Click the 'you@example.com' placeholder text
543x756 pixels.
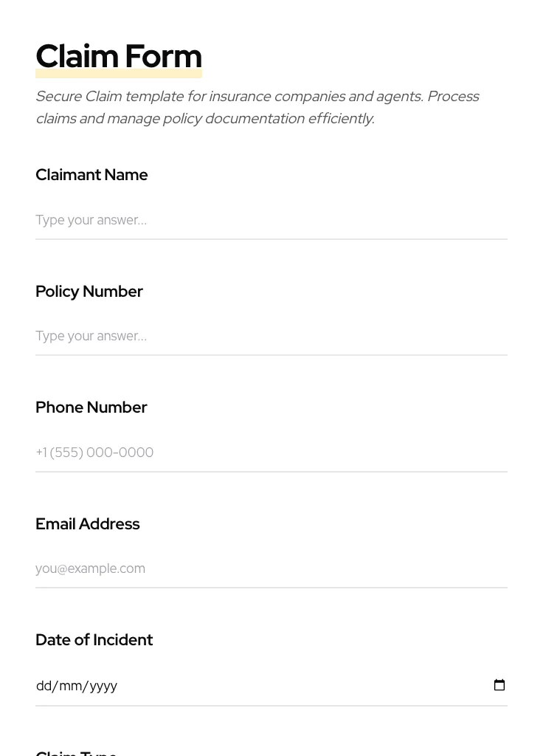click(x=90, y=568)
